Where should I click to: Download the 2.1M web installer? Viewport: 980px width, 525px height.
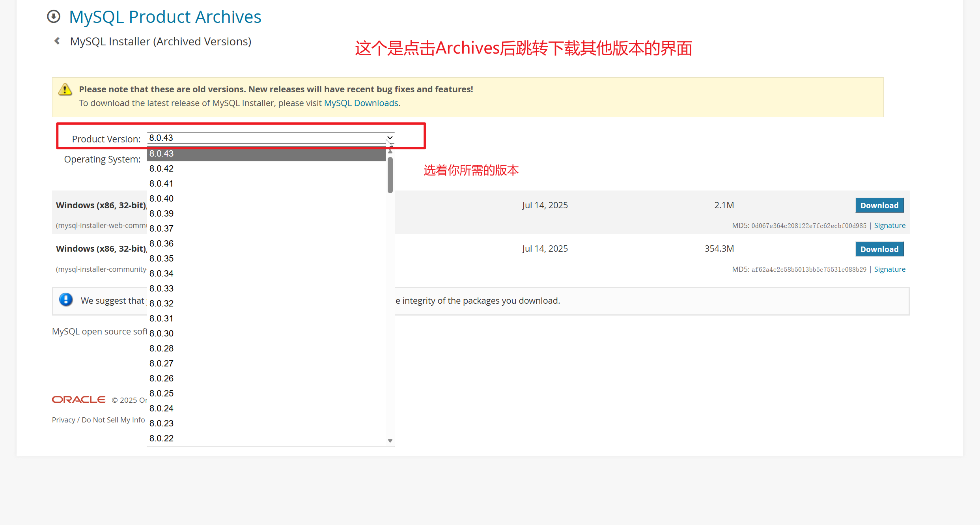(x=879, y=206)
